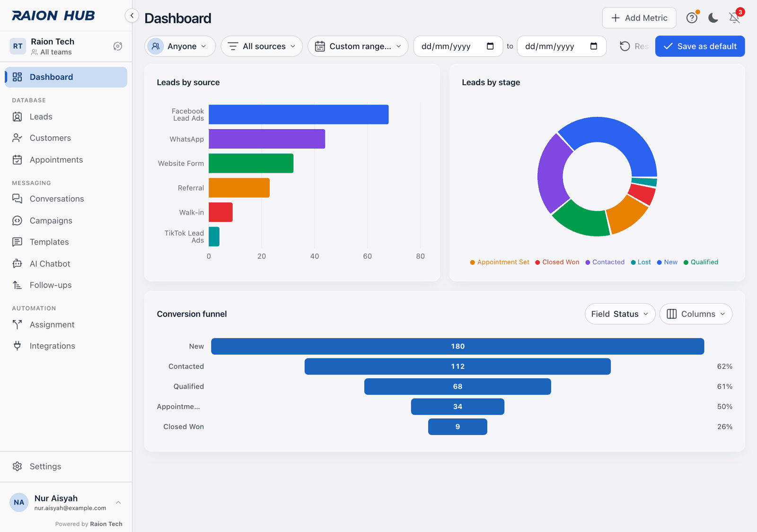Open the Field Status dropdown
Image resolution: width=757 pixels, height=532 pixels.
(620, 314)
